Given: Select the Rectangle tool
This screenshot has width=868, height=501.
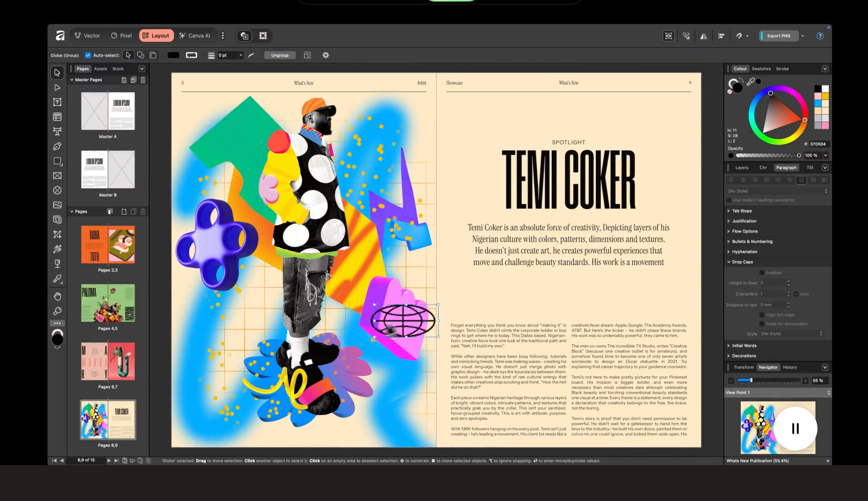Looking at the screenshot, I should pyautogui.click(x=58, y=161).
